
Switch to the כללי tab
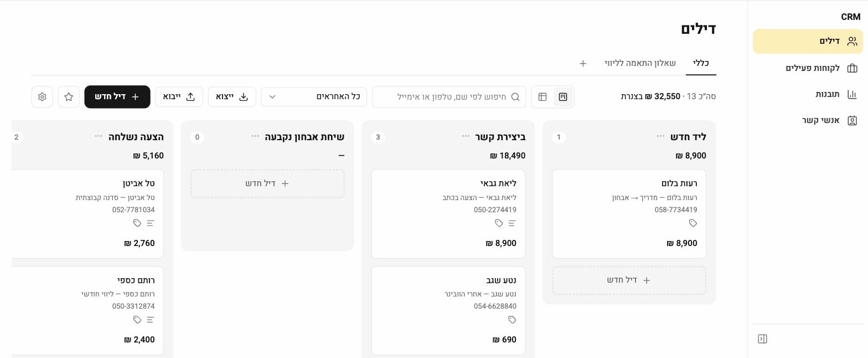701,63
